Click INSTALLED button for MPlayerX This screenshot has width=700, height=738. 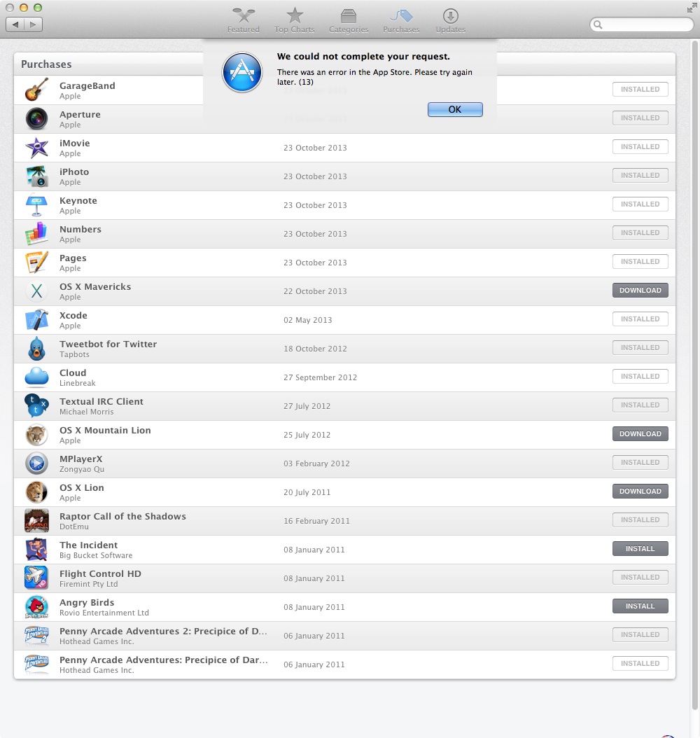tap(640, 463)
